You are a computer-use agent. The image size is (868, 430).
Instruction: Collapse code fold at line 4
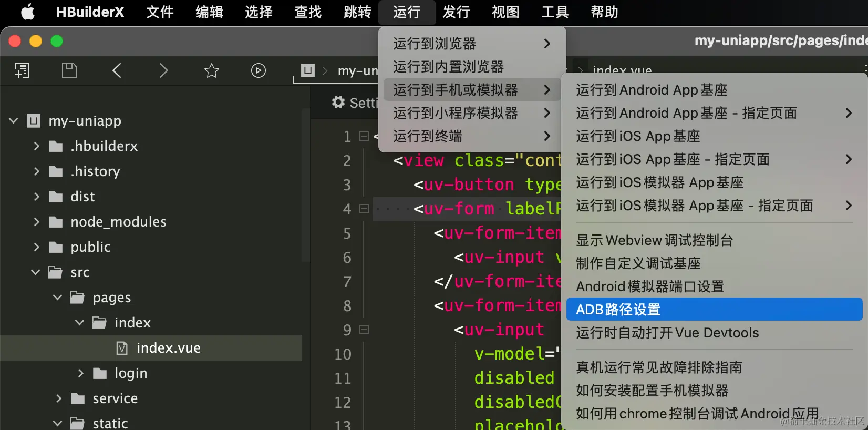click(364, 209)
